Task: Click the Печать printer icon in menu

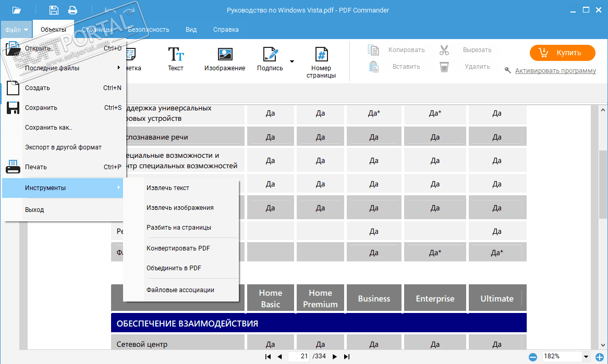Action: click(13, 167)
